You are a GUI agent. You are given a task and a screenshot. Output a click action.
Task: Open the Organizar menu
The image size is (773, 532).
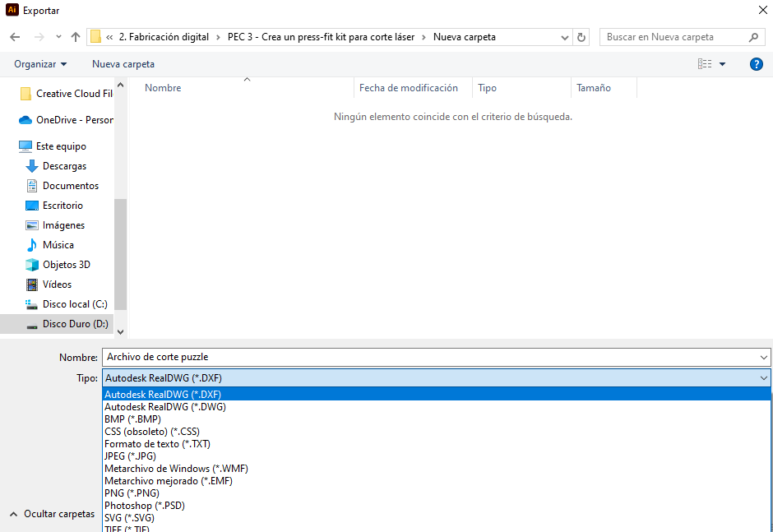[40, 64]
